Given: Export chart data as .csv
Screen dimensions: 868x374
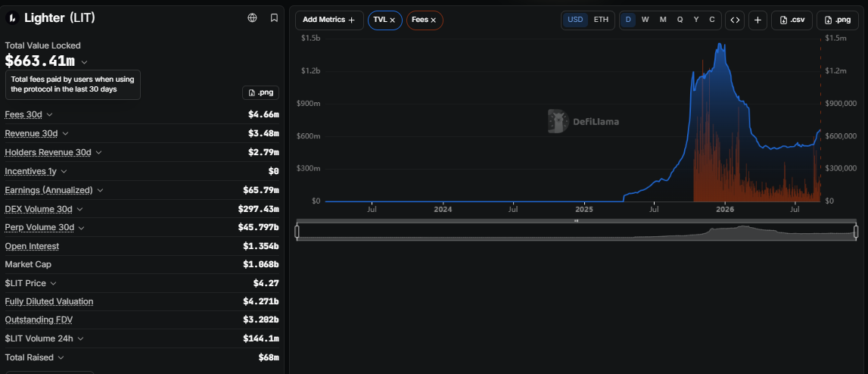Looking at the screenshot, I should click(x=792, y=20).
